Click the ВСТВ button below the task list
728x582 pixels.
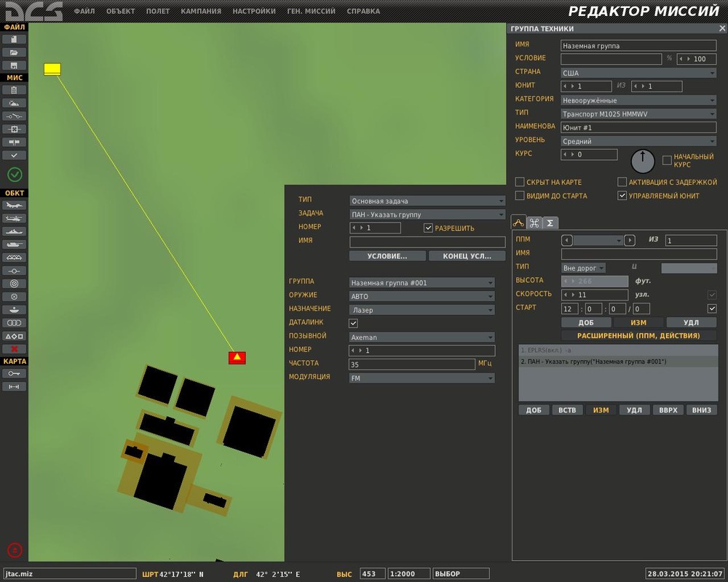pos(567,410)
